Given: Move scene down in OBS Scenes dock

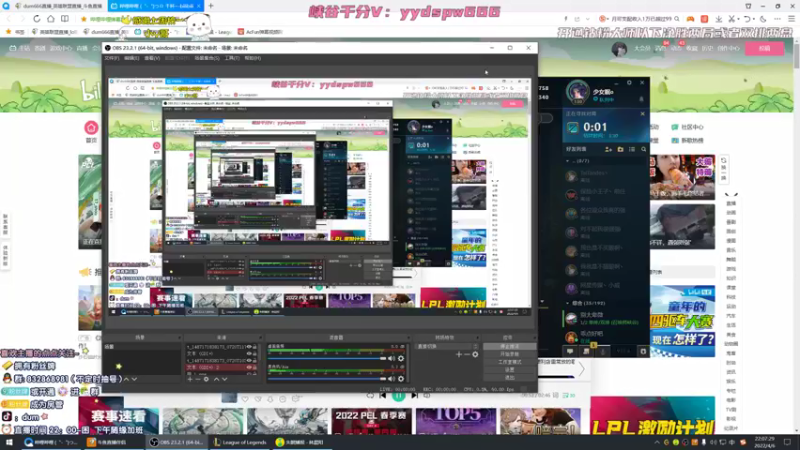Looking at the screenshot, I should click(134, 379).
